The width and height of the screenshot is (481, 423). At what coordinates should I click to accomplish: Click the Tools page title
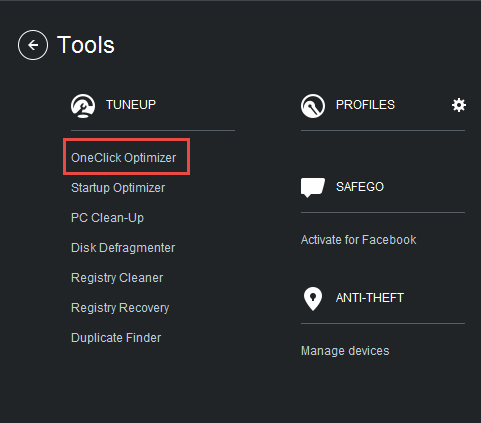tap(86, 45)
